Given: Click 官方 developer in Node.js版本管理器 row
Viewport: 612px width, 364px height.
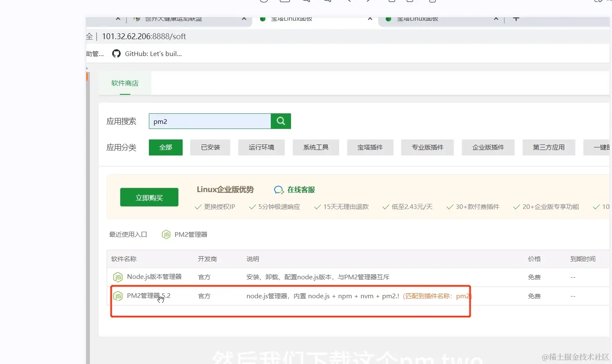Looking at the screenshot, I should point(204,277).
